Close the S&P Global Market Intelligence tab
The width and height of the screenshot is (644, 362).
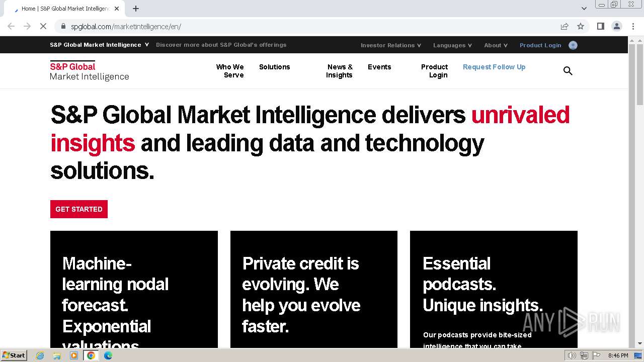(117, 9)
